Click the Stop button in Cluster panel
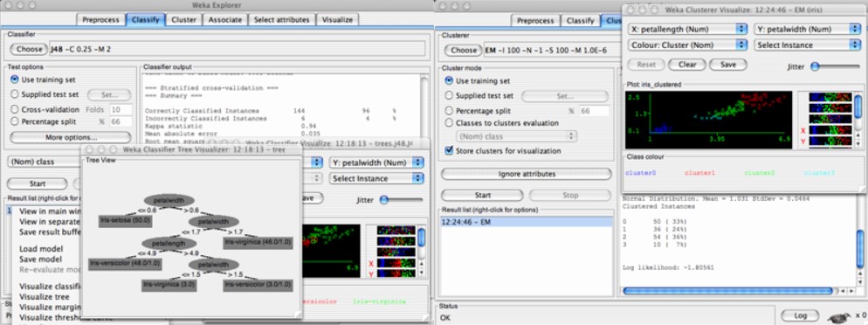This screenshot has width=868, height=325. point(570,195)
